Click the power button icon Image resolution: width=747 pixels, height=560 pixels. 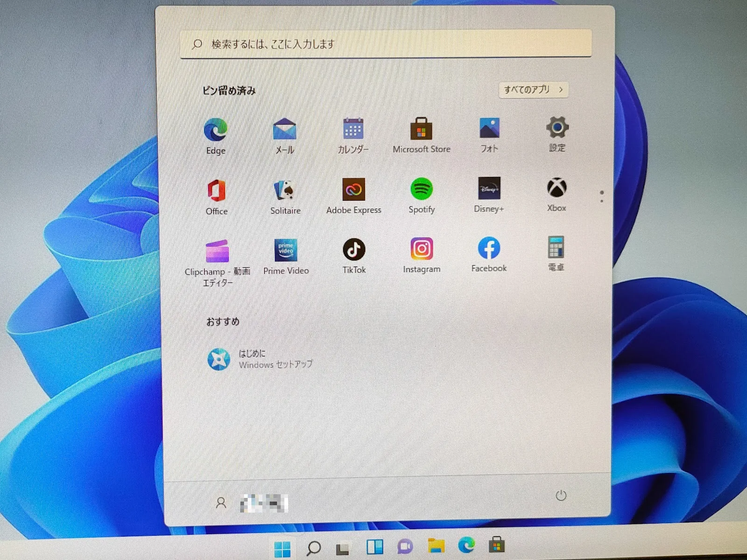[561, 495]
